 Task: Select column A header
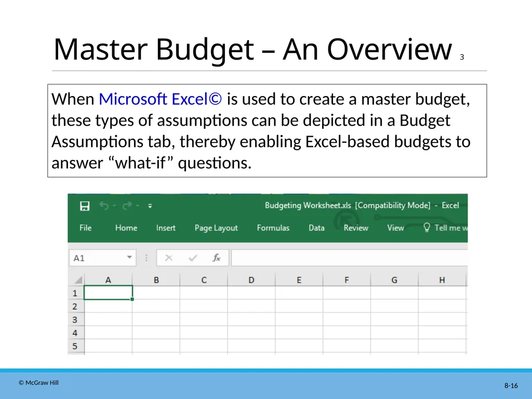(108, 280)
